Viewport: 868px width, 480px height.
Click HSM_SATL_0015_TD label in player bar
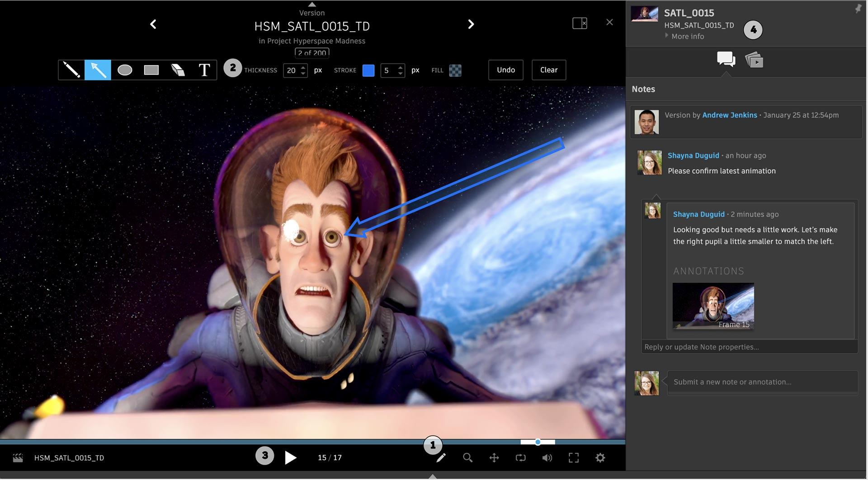(x=69, y=458)
